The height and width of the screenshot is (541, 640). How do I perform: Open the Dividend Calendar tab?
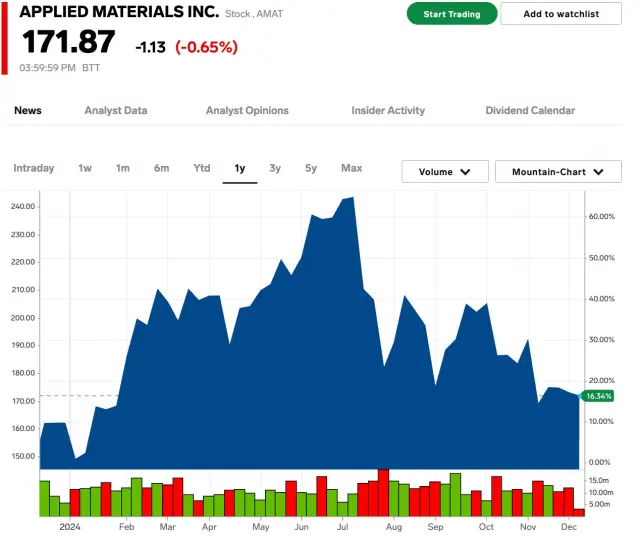529,111
